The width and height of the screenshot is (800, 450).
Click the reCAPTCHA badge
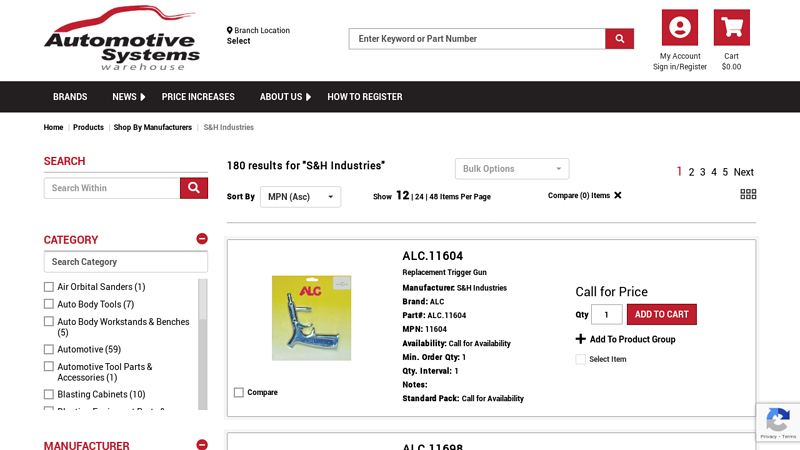coord(778,422)
